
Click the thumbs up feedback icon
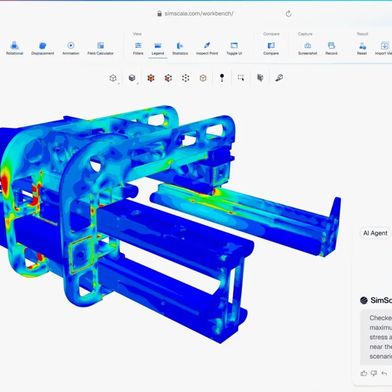[x=363, y=373]
